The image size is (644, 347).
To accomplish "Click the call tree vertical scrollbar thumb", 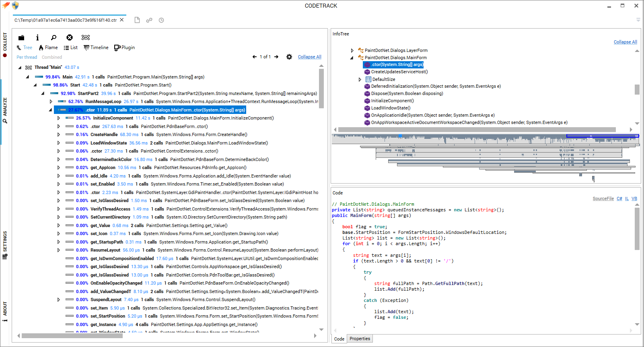I will pos(321,89).
